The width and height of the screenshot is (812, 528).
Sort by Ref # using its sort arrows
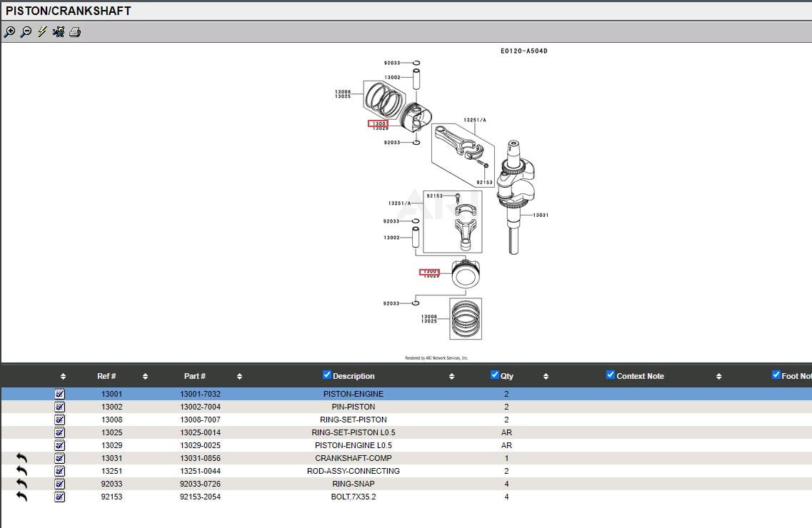point(145,377)
